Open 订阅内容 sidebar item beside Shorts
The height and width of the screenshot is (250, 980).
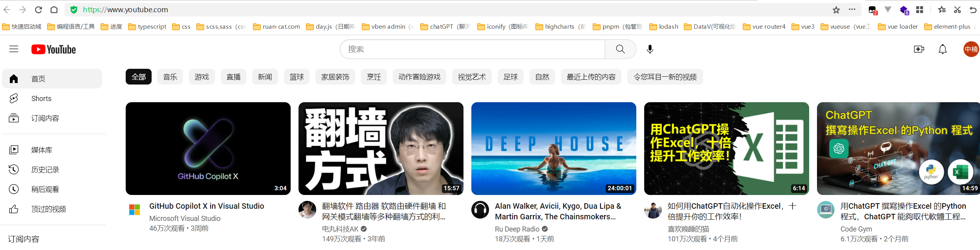click(x=52, y=118)
